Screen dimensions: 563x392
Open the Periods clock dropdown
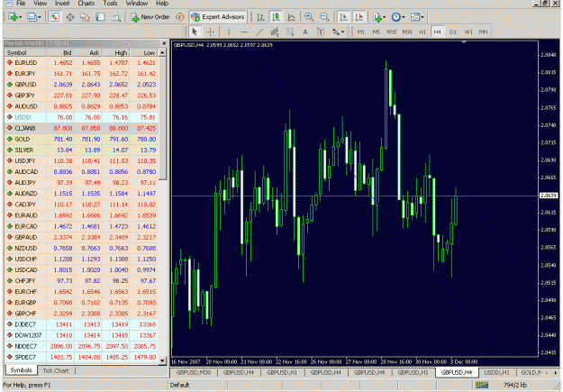click(x=398, y=17)
